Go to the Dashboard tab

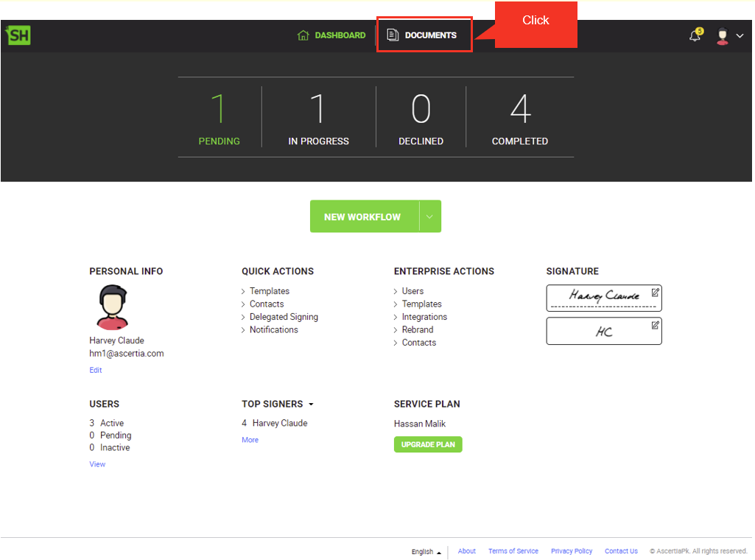(340, 35)
